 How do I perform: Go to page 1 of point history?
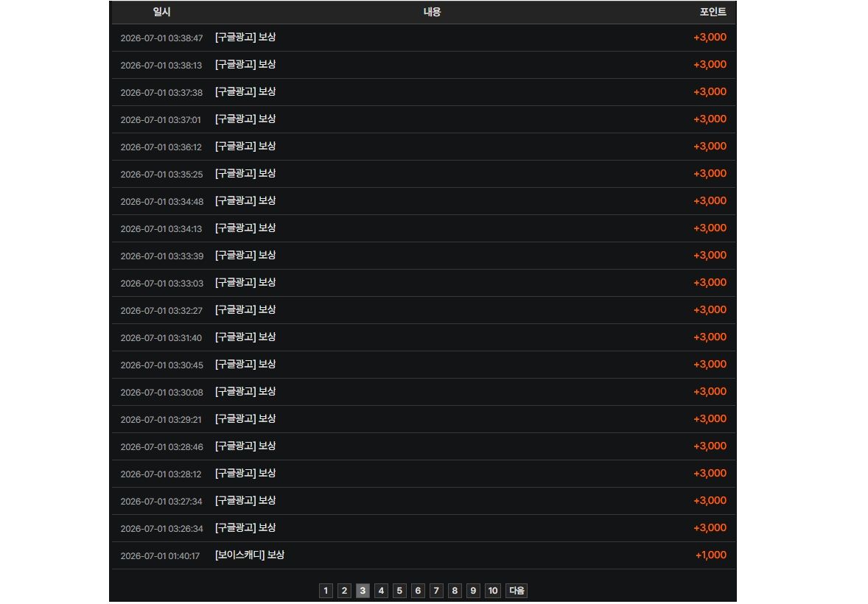326,591
